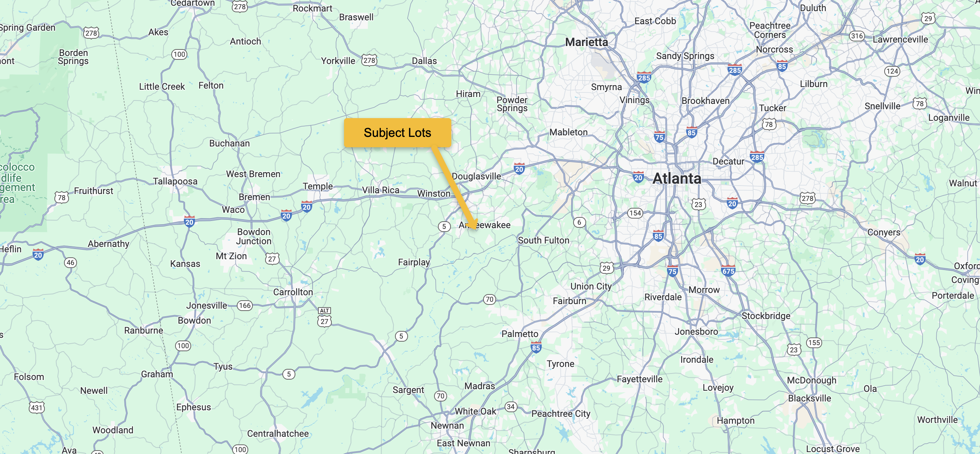
Task: Select the Peachtree City label
Action: tap(561, 414)
